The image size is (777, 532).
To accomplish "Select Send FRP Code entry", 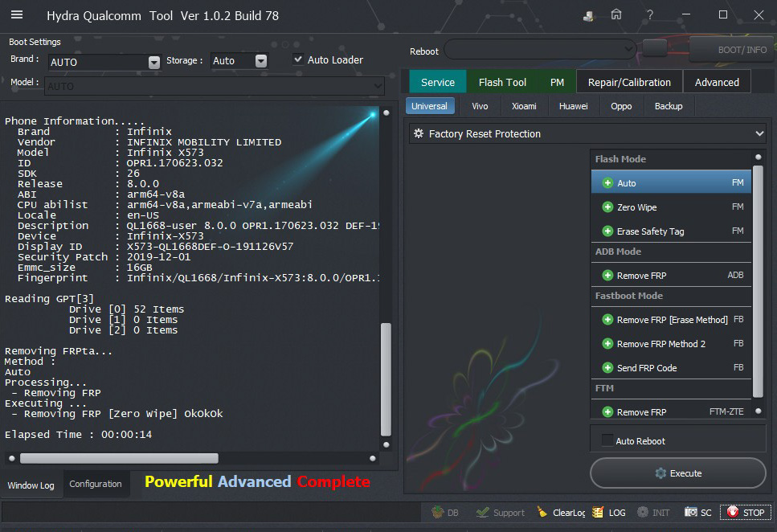I will click(x=672, y=368).
